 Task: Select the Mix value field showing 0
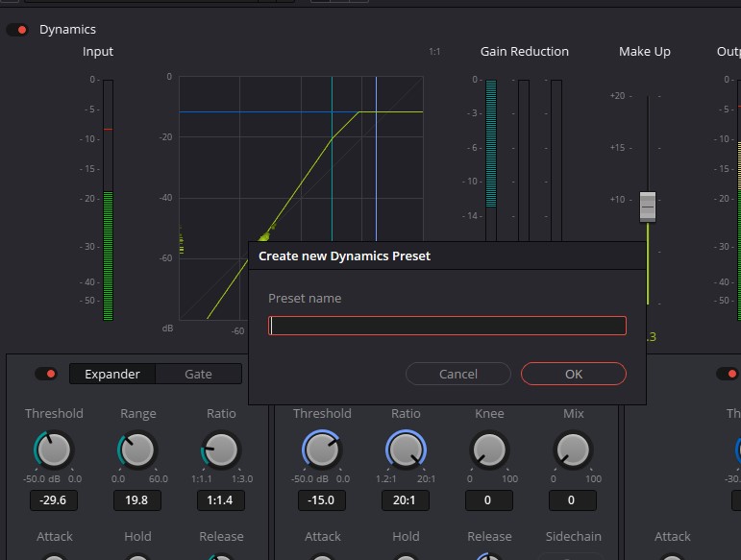(x=573, y=500)
